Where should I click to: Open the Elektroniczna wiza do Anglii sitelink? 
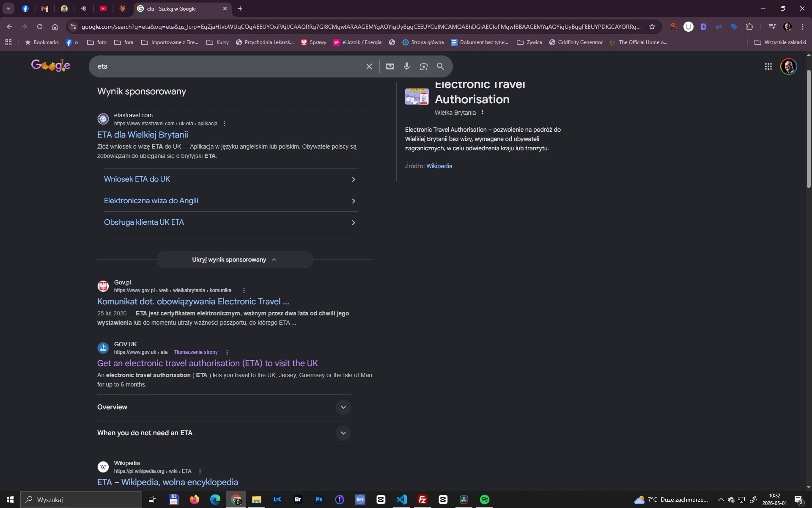pos(230,201)
